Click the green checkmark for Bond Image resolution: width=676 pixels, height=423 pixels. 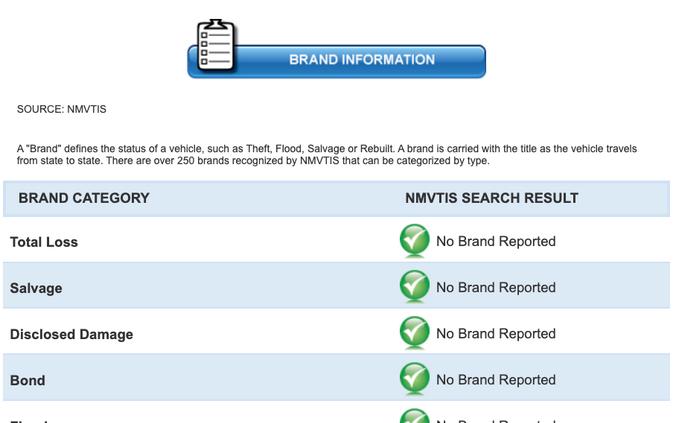(x=414, y=379)
